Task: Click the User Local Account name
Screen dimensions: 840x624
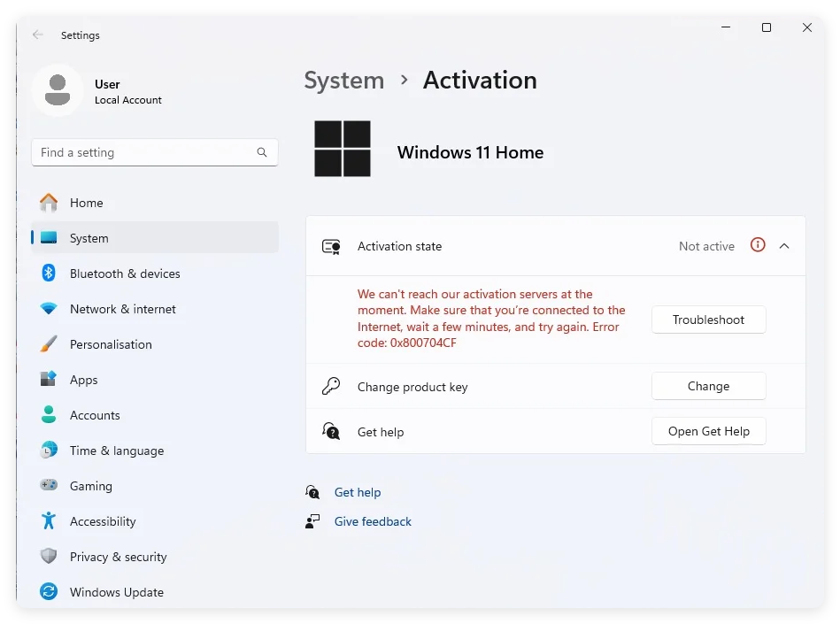Action: pyautogui.click(x=128, y=91)
